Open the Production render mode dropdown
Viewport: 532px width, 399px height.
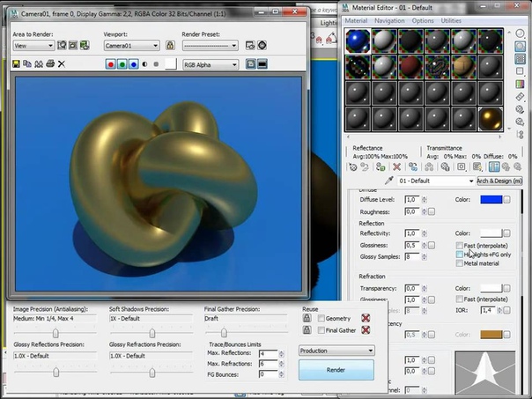[337, 351]
